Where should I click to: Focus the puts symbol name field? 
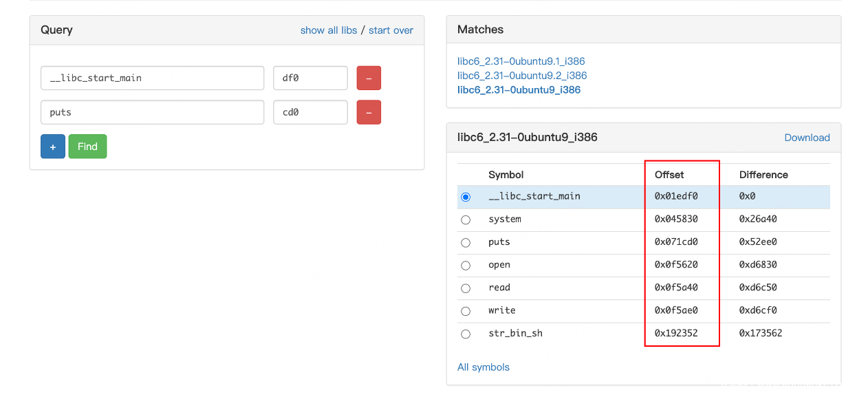[x=152, y=112]
